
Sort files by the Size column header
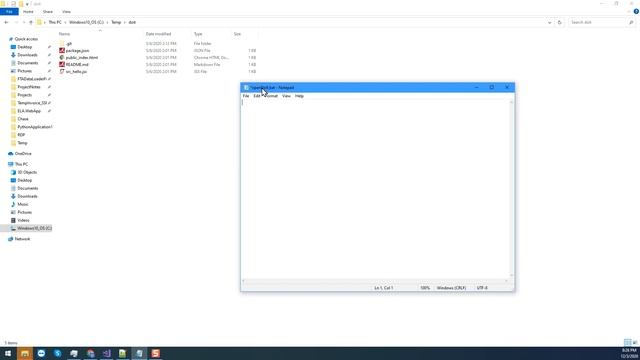(x=237, y=34)
